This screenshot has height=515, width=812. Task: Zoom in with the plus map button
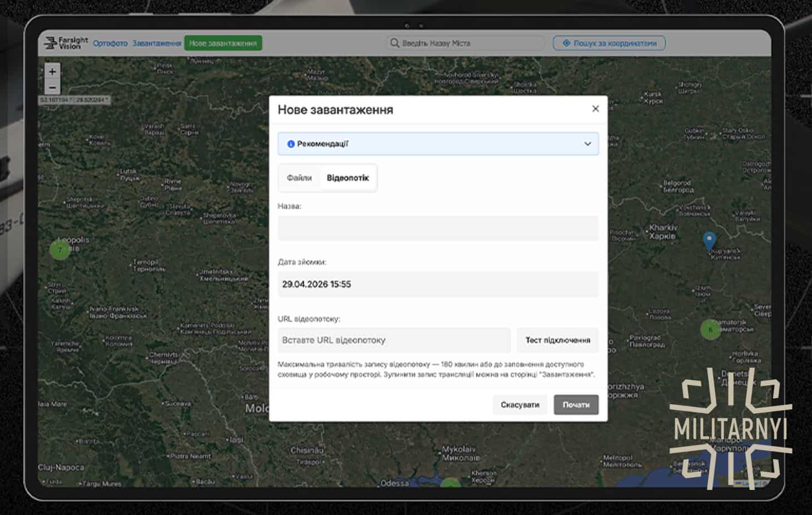52,72
